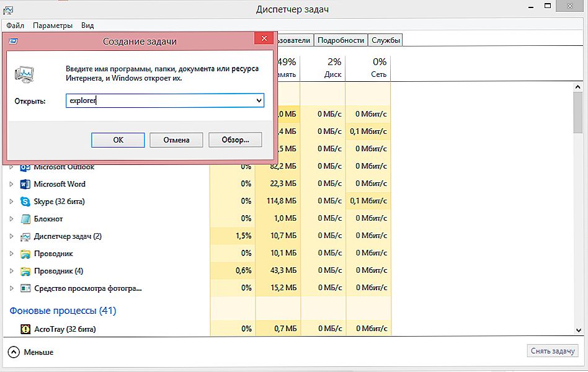588x372 pixels.
Task: Click the Диспетчер задач process icon
Action: pyautogui.click(x=25, y=236)
